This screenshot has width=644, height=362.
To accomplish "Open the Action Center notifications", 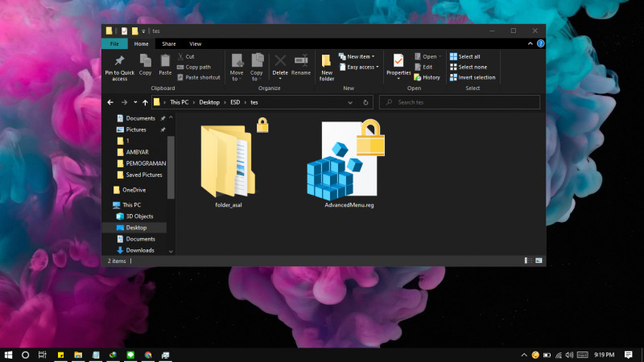I will [628, 355].
